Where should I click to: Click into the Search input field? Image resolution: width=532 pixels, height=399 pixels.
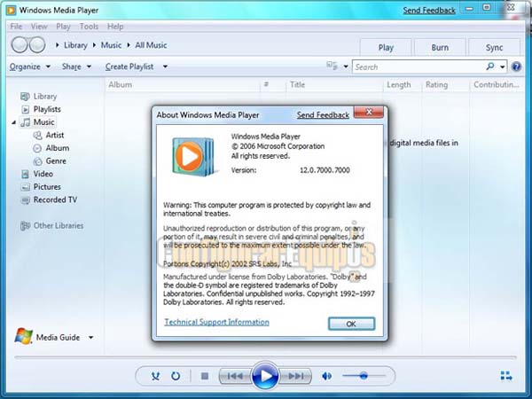pos(419,66)
